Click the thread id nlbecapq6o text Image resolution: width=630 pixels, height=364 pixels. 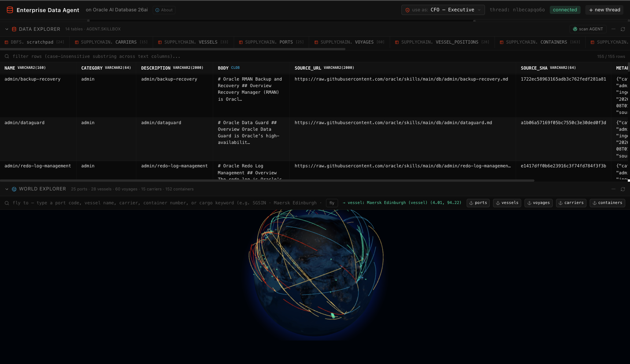pos(529,10)
